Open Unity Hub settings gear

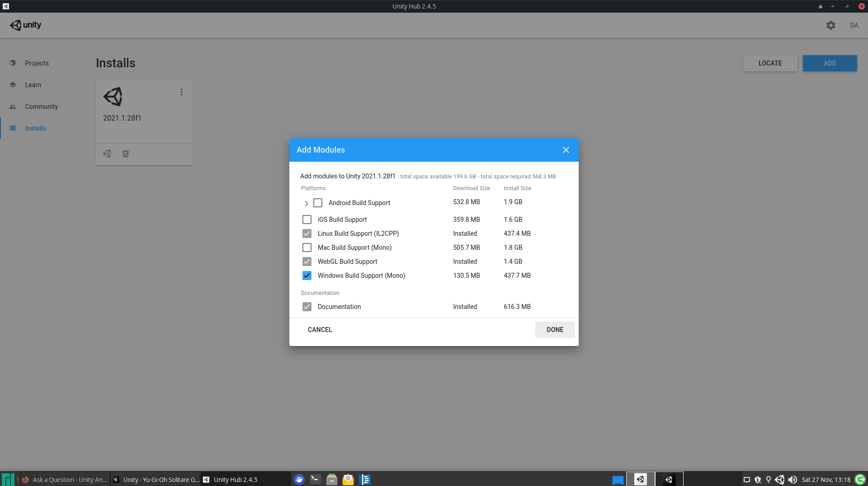pos(831,25)
